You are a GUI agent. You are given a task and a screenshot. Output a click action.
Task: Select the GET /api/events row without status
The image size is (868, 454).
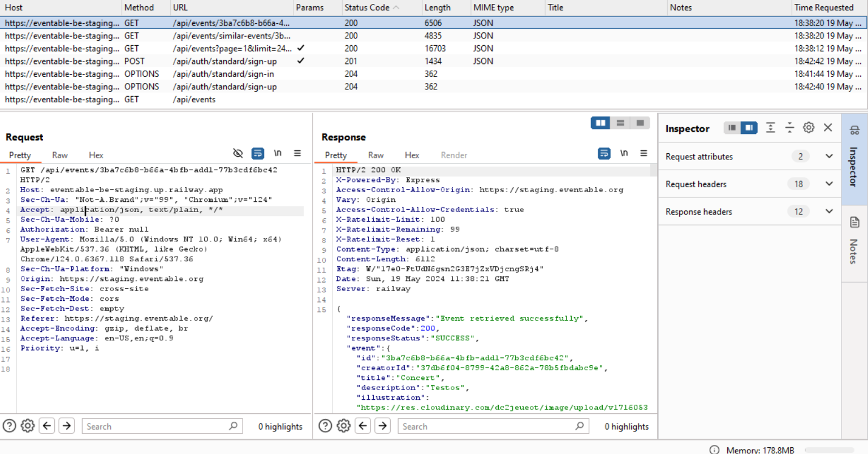point(434,99)
